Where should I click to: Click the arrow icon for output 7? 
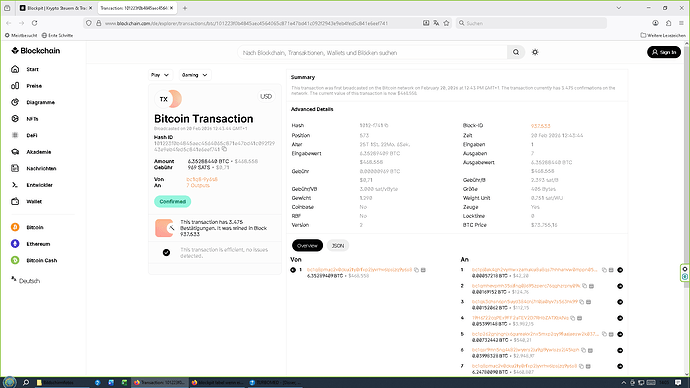(x=620, y=366)
